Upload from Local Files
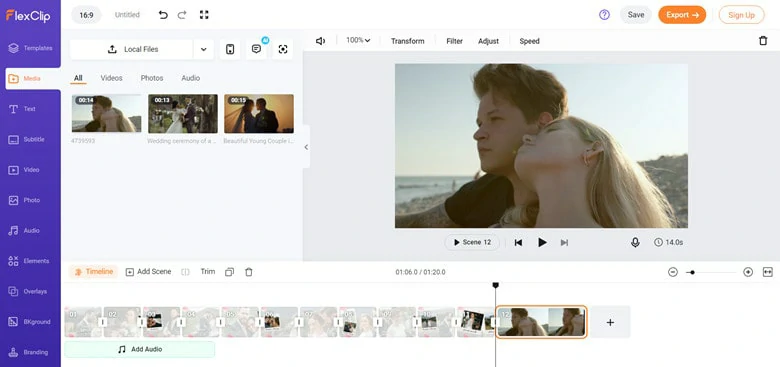The image size is (780, 367). (x=131, y=49)
